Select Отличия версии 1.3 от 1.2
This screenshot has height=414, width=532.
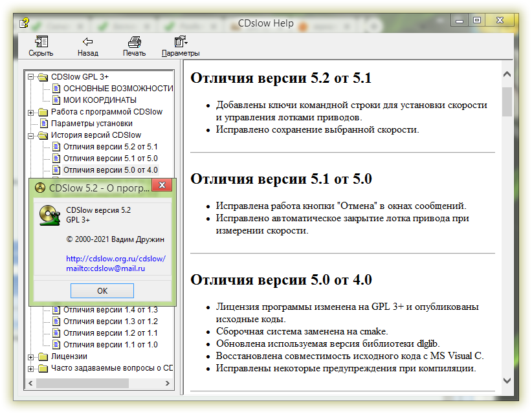point(110,321)
